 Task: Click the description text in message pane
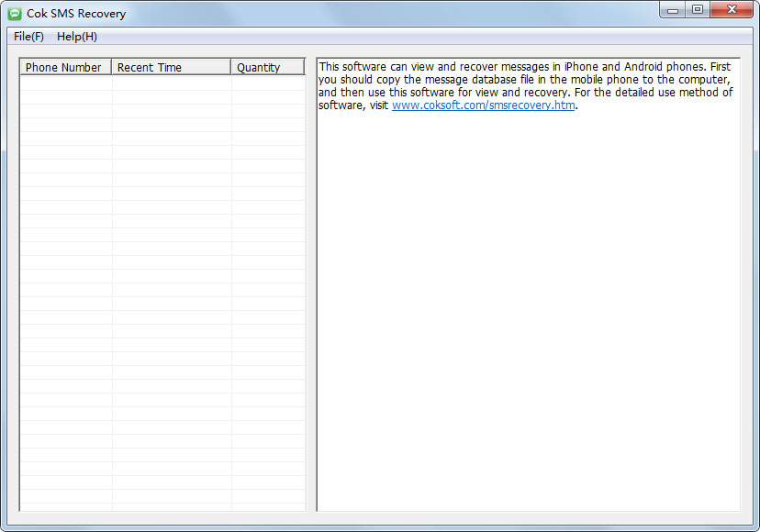pos(525,80)
